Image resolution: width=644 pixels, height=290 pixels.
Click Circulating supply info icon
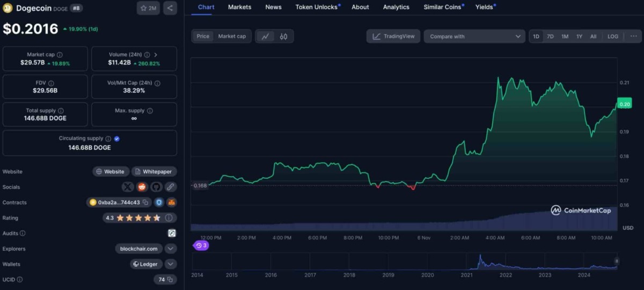click(108, 139)
